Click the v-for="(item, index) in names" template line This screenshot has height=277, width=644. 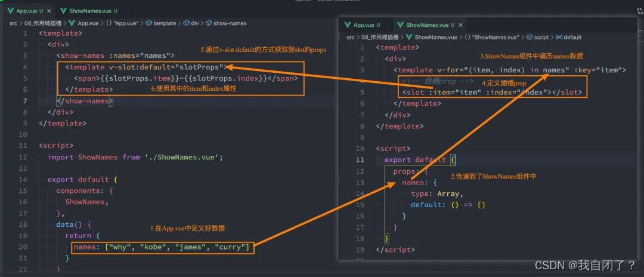(x=509, y=70)
